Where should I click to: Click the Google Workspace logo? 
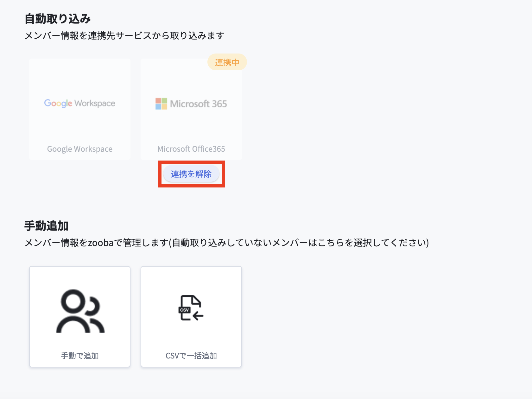click(x=80, y=103)
